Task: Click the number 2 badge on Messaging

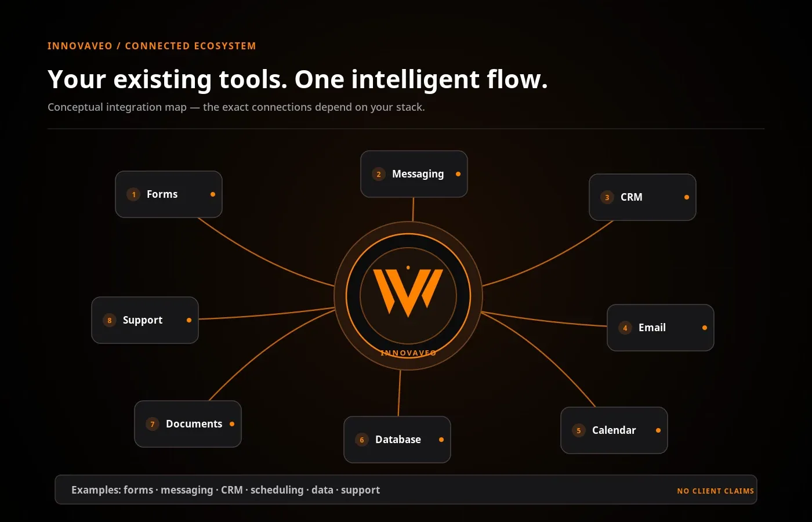Action: click(x=379, y=174)
